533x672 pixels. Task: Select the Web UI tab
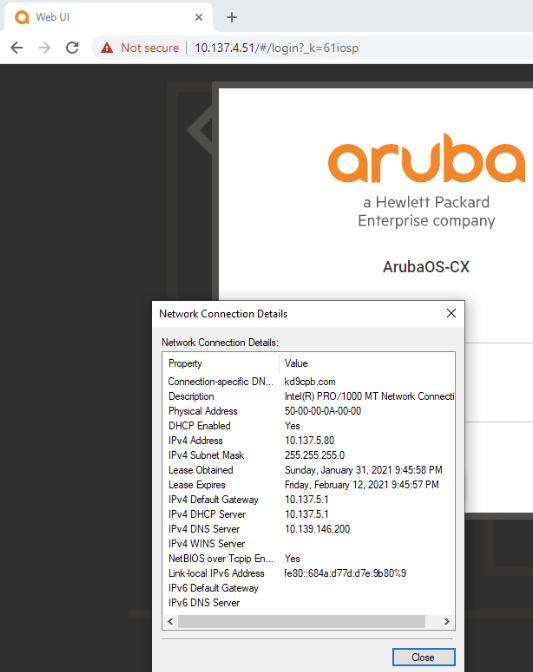(107, 17)
